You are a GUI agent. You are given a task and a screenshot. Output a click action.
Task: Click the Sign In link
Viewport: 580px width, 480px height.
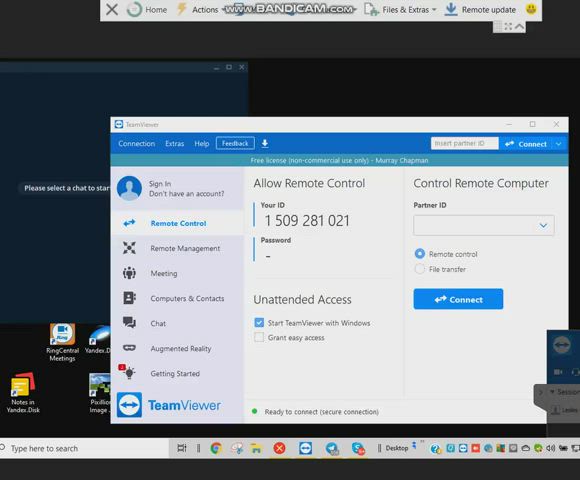[x=160, y=184]
